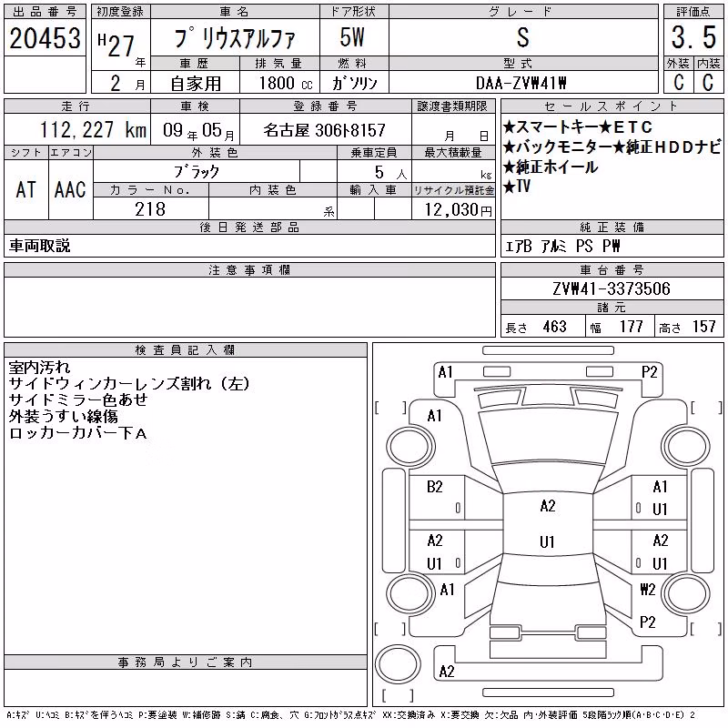Screen dimensions: 728x728
Task: Click the A2 mark on the car roof
Action: click(x=548, y=506)
